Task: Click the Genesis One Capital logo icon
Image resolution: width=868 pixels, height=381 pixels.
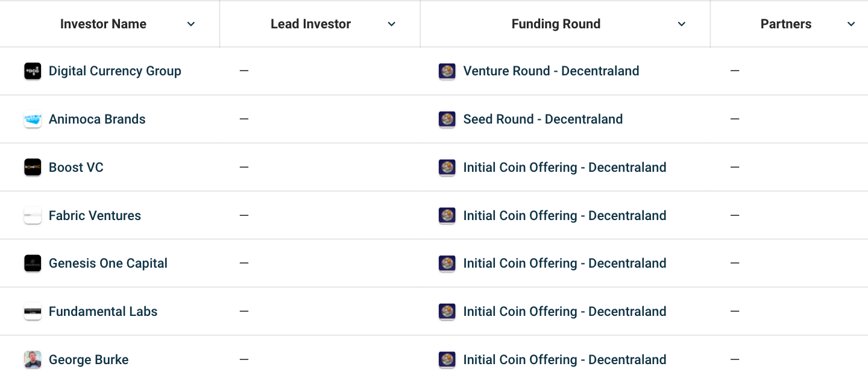Action: 33,263
